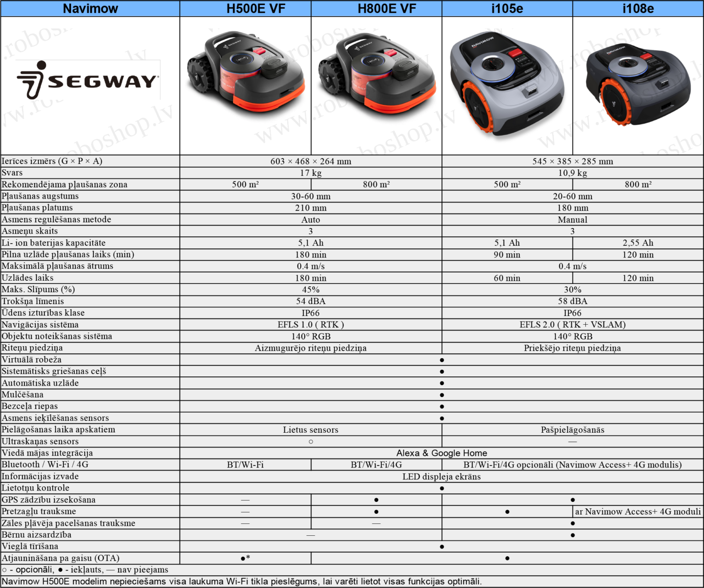
Task: Click the '●*' OTA cell under H500E VF
Action: tap(245, 558)
